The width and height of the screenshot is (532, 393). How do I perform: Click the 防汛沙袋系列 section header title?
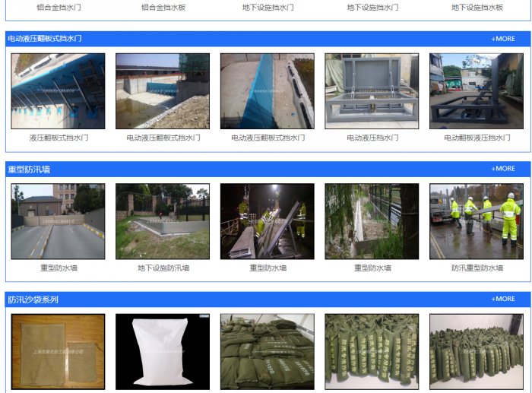(x=33, y=300)
